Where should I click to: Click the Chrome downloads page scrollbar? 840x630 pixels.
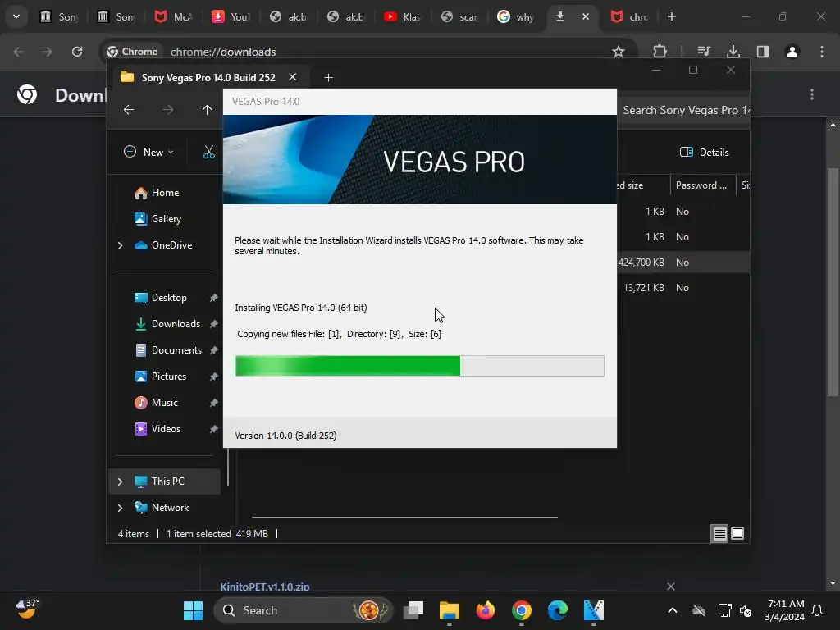833,281
